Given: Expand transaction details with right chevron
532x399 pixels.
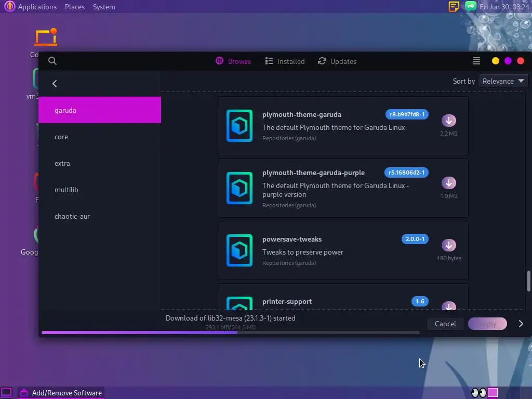Looking at the screenshot, I should 521,324.
